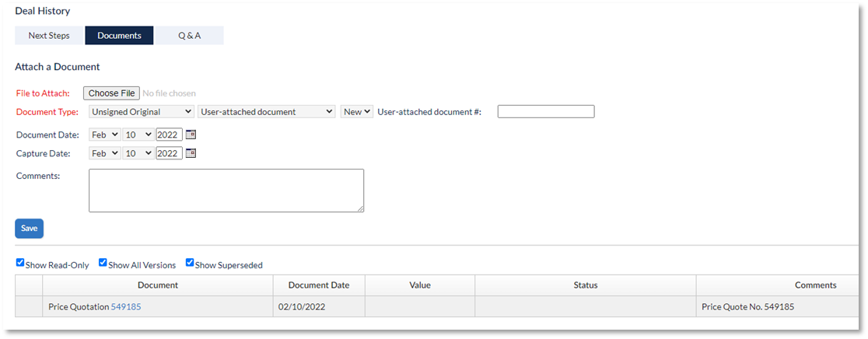Click the Choose File button

click(112, 93)
